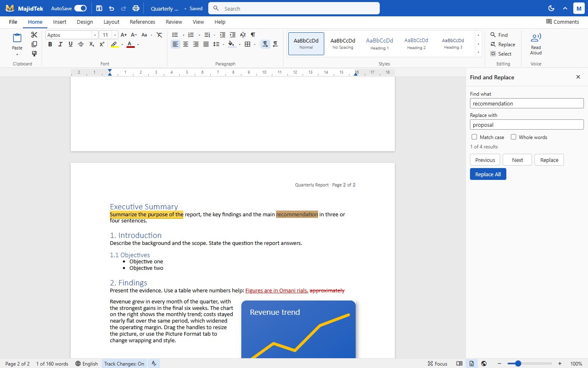This screenshot has height=368, width=588.
Task: Increase font size with A+ icon
Action: coord(124,35)
